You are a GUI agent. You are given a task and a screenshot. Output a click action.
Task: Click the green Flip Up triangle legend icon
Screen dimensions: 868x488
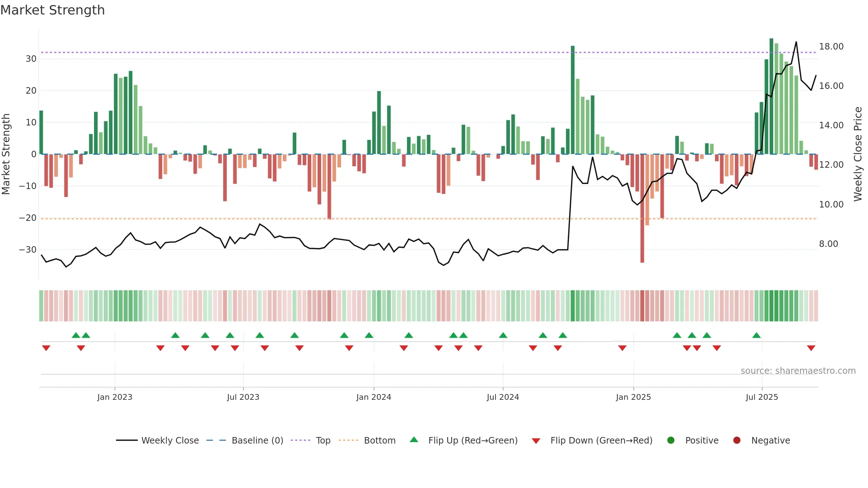(x=414, y=440)
